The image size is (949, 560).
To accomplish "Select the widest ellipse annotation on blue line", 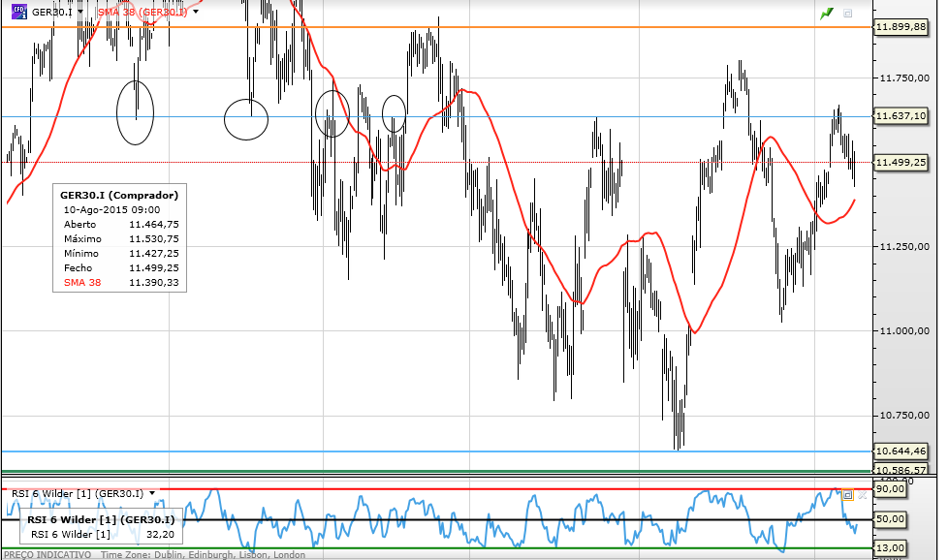I will tap(245, 119).
